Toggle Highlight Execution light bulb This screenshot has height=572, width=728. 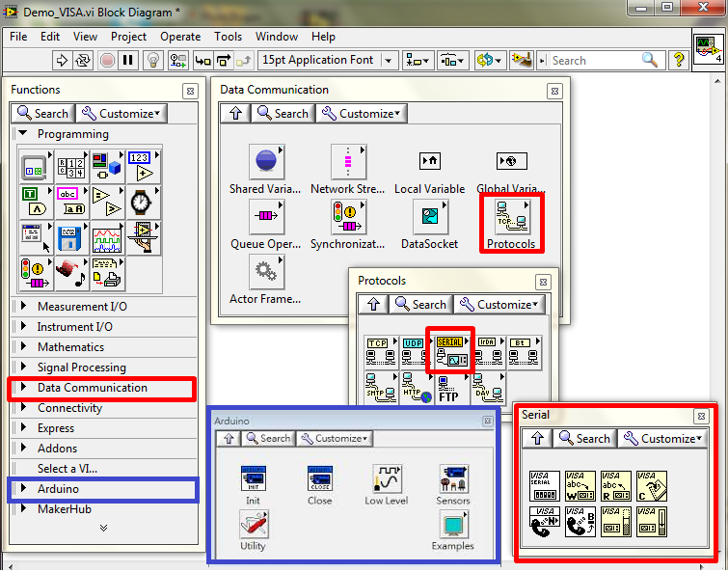coord(153,61)
